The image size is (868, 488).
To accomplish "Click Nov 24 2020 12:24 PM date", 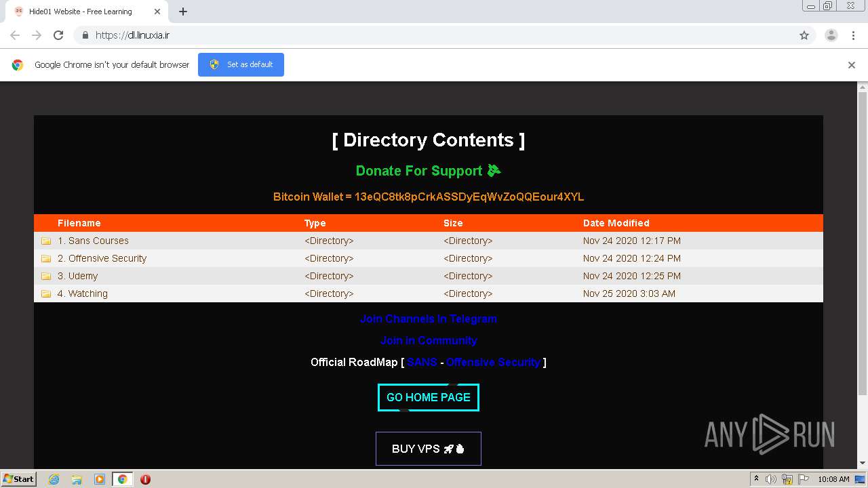I will point(631,258).
